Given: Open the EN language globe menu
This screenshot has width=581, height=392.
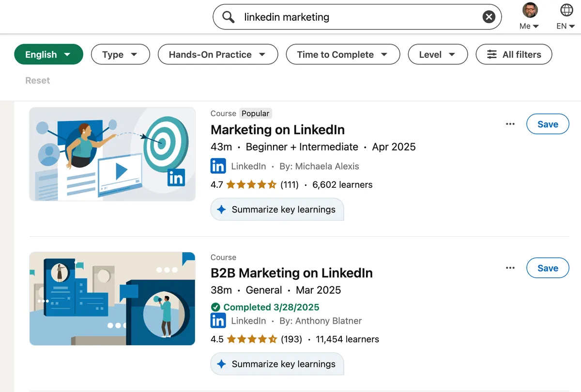Looking at the screenshot, I should (x=566, y=16).
